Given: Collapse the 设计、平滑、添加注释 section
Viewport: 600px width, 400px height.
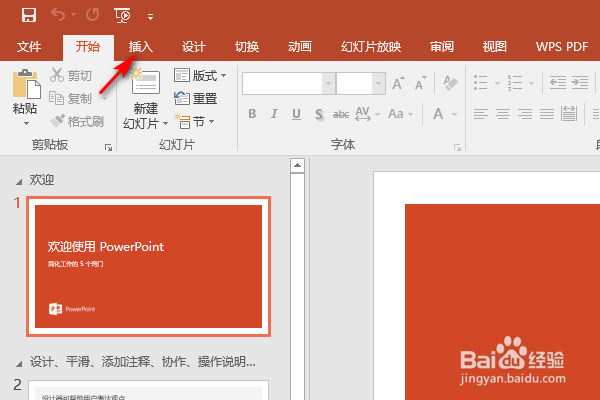Looking at the screenshot, I should (19, 363).
